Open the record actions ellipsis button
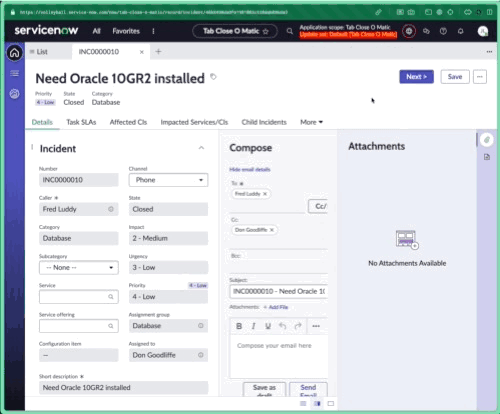The width and height of the screenshot is (500, 414). coord(480,77)
